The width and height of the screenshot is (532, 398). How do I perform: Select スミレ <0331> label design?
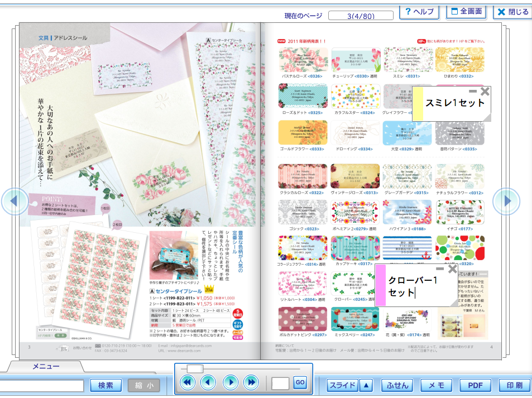[x=408, y=60]
